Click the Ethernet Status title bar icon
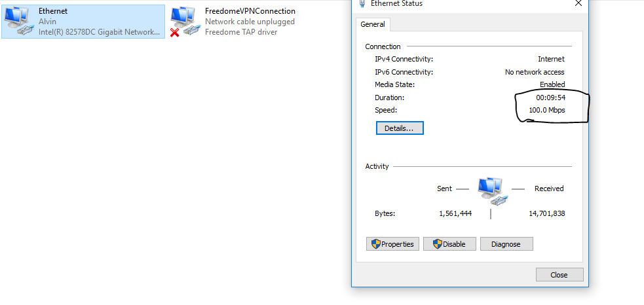644x305 pixels. [x=362, y=3]
